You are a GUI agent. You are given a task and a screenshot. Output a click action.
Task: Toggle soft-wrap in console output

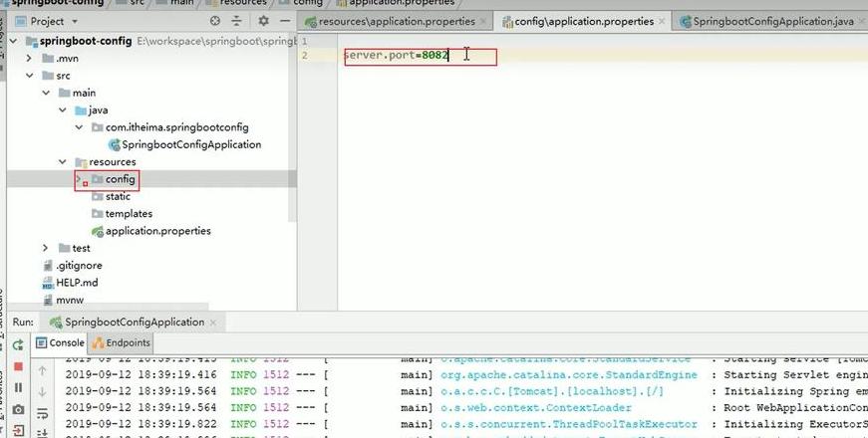(x=42, y=413)
